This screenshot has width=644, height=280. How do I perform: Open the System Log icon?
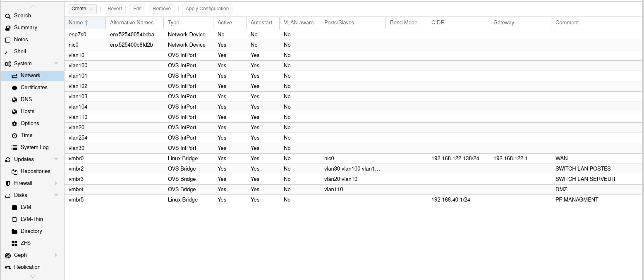point(15,147)
